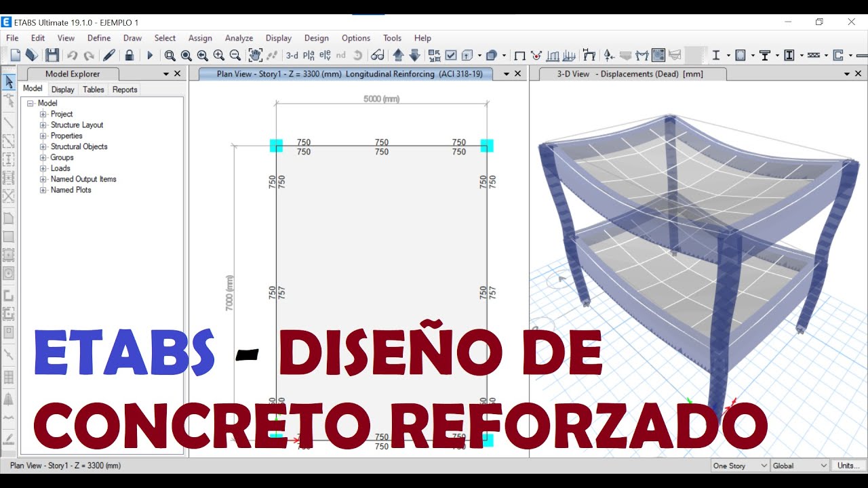This screenshot has width=868, height=488.
Task: Click the Restore Full View magnifier
Action: (x=186, y=56)
